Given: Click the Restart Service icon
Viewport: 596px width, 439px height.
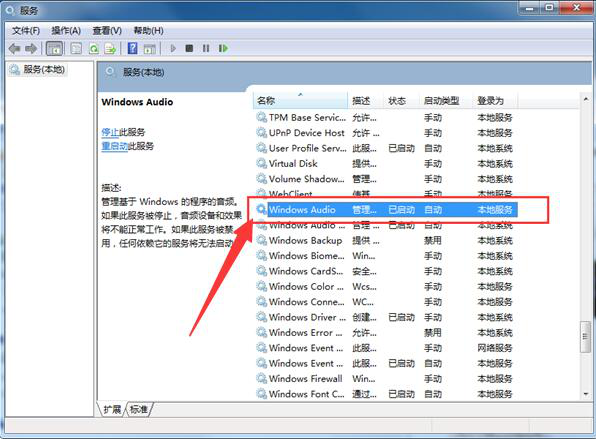Looking at the screenshot, I should point(223,48).
